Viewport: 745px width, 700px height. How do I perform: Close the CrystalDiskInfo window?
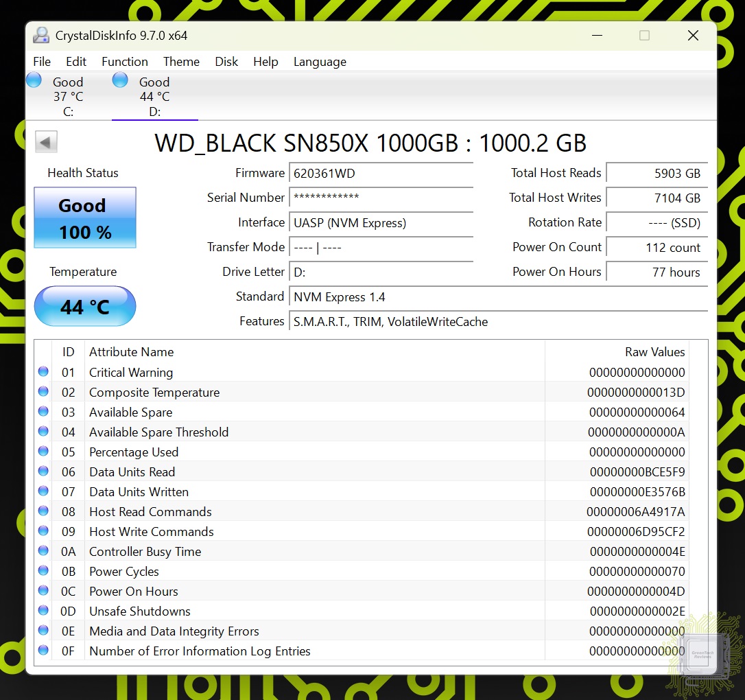(x=694, y=36)
